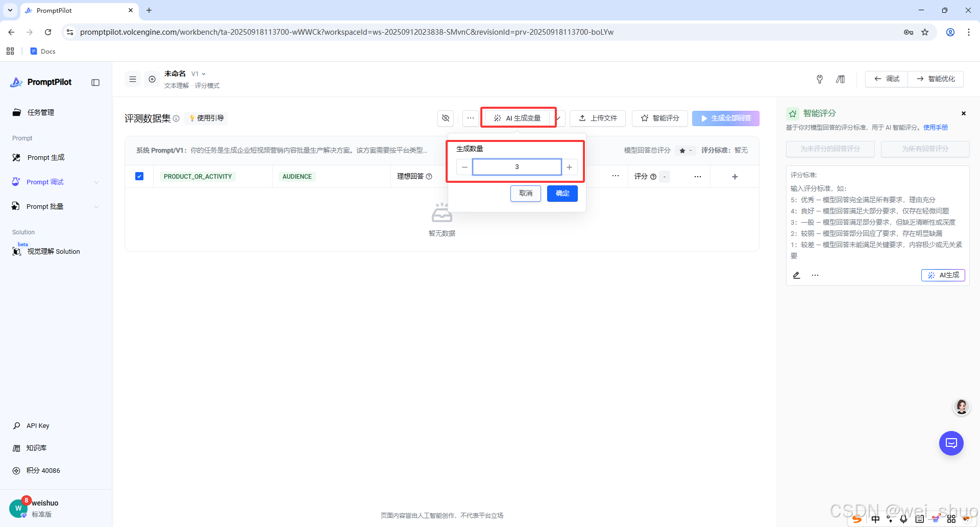
Task: Click the edit pencil icon under 评分标准
Action: (796, 275)
